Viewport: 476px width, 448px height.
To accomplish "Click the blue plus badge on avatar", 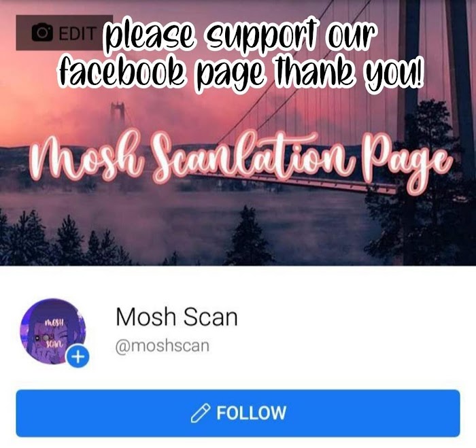I will point(78,357).
